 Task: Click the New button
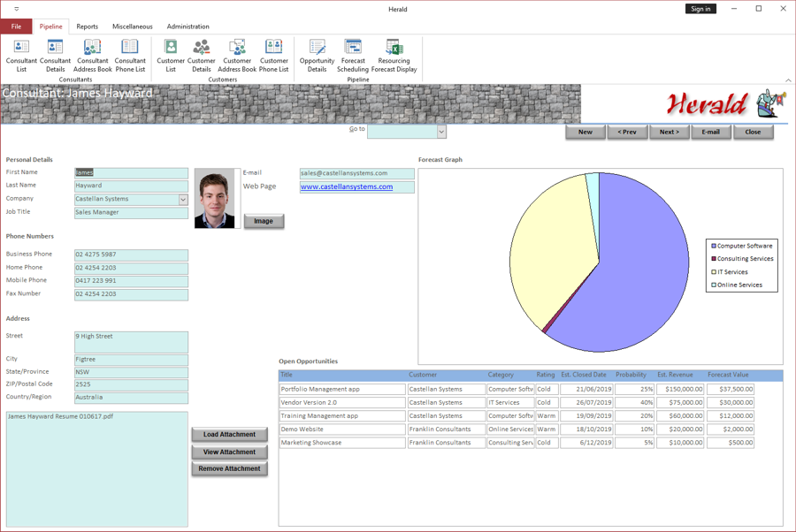pos(586,132)
